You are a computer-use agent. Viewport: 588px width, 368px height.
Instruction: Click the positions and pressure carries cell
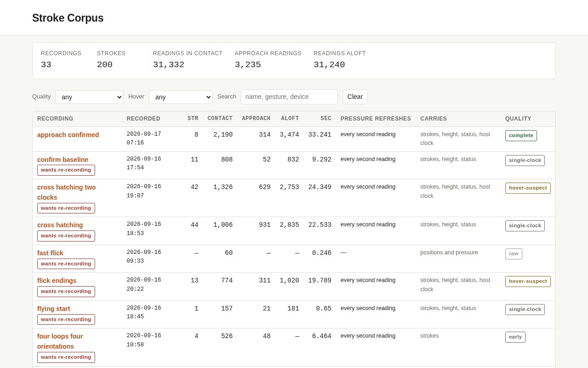449,253
